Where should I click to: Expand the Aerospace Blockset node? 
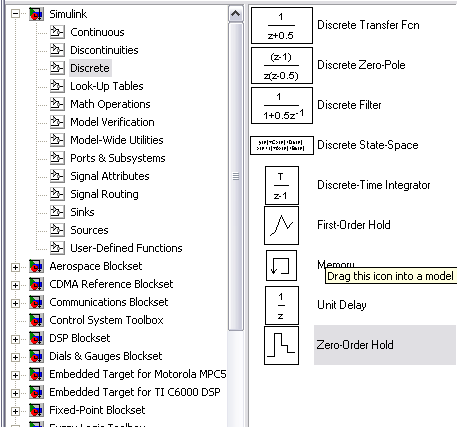pyautogui.click(x=15, y=267)
